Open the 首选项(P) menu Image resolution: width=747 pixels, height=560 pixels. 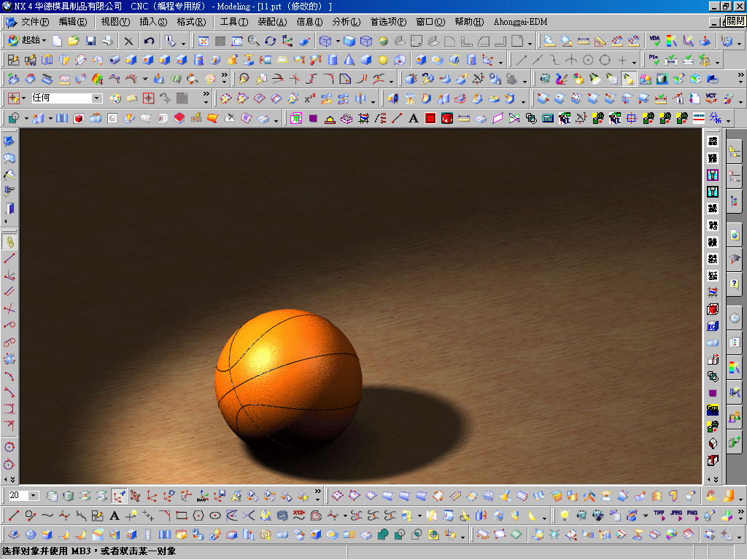(x=388, y=22)
